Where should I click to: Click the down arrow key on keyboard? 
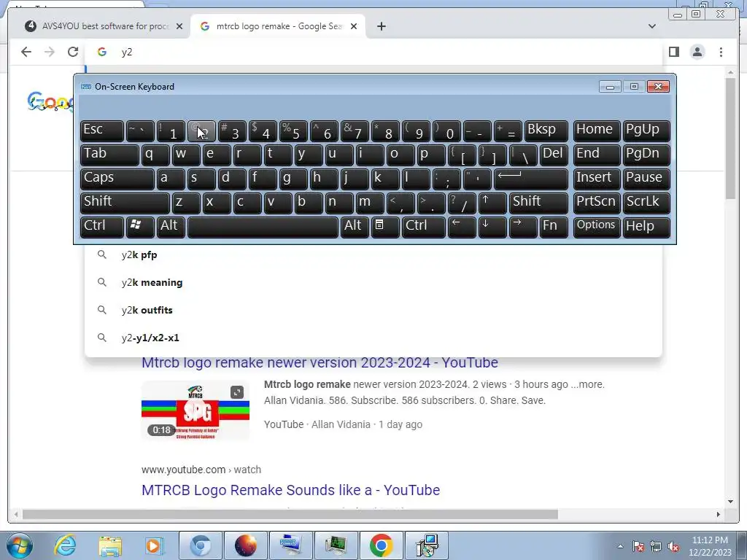(x=492, y=227)
